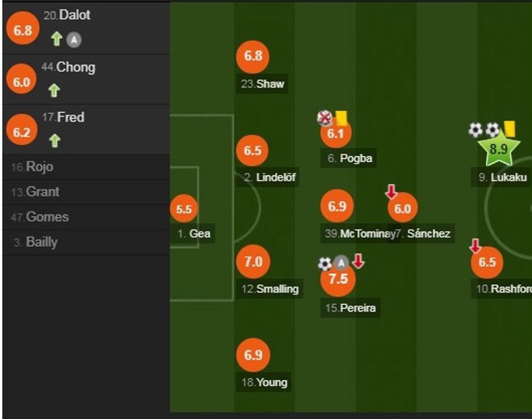Select unused substitute Rojo
The width and height of the screenshot is (532, 419).
(x=40, y=167)
